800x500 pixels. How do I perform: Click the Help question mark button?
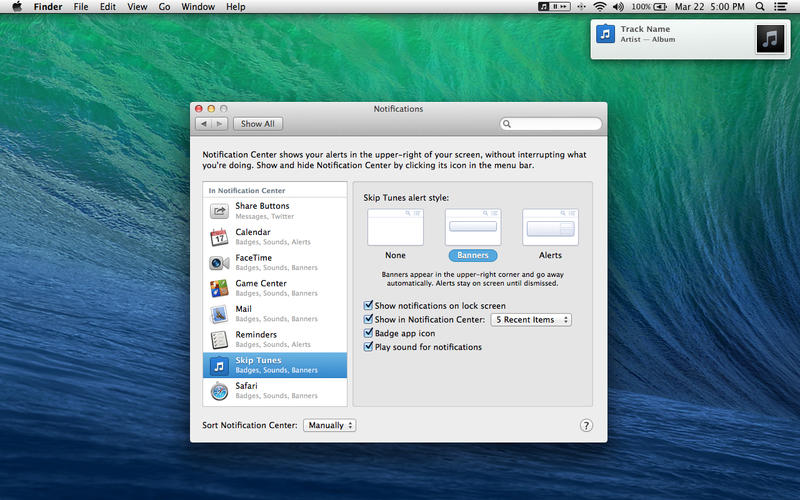click(x=586, y=426)
